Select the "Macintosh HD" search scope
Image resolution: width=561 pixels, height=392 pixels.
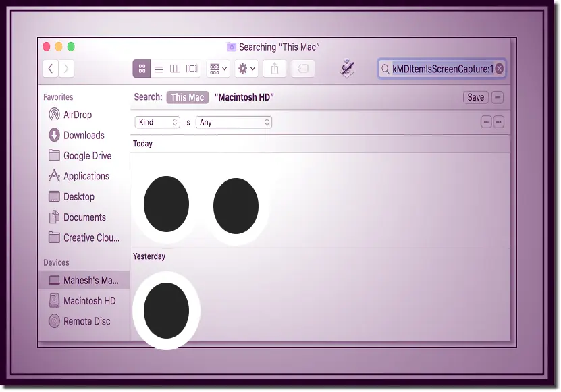pos(244,97)
